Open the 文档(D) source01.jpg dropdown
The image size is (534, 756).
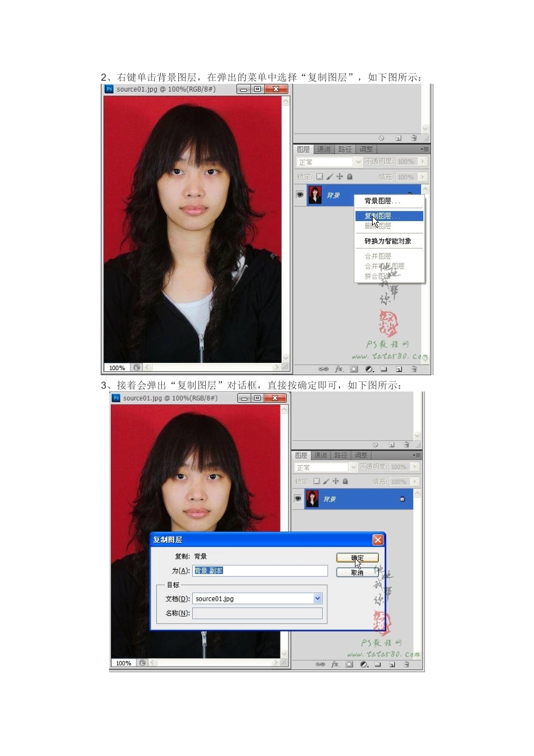tap(318, 599)
